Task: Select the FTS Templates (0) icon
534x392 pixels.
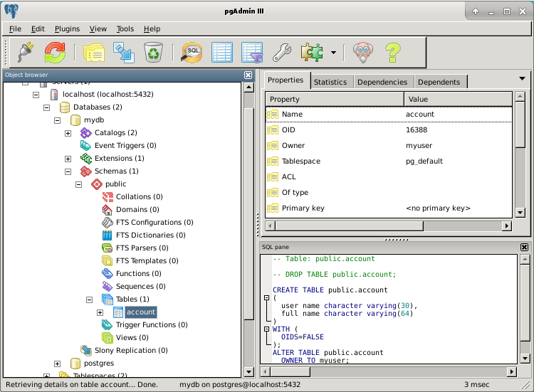Action: (x=108, y=261)
